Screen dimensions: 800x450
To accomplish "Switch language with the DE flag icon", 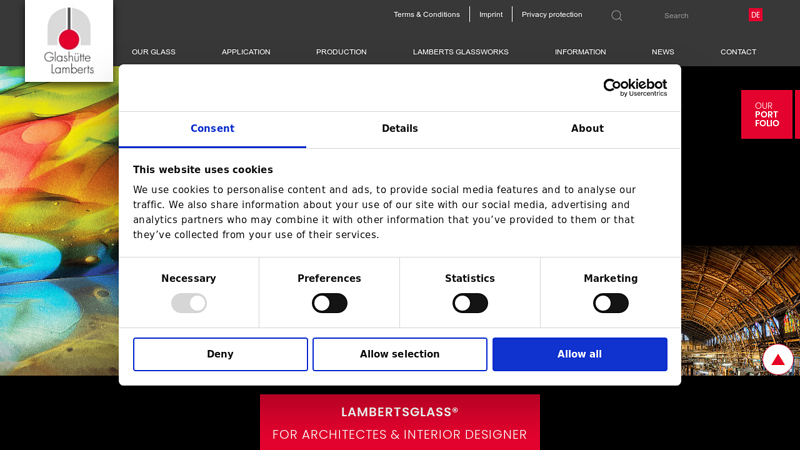I will point(755,15).
